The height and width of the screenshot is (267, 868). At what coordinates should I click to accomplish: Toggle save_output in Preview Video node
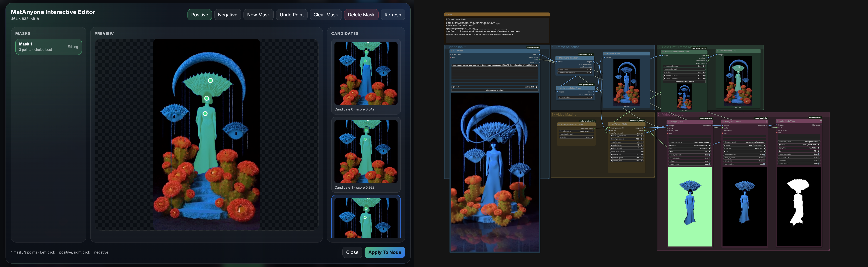pos(690,164)
